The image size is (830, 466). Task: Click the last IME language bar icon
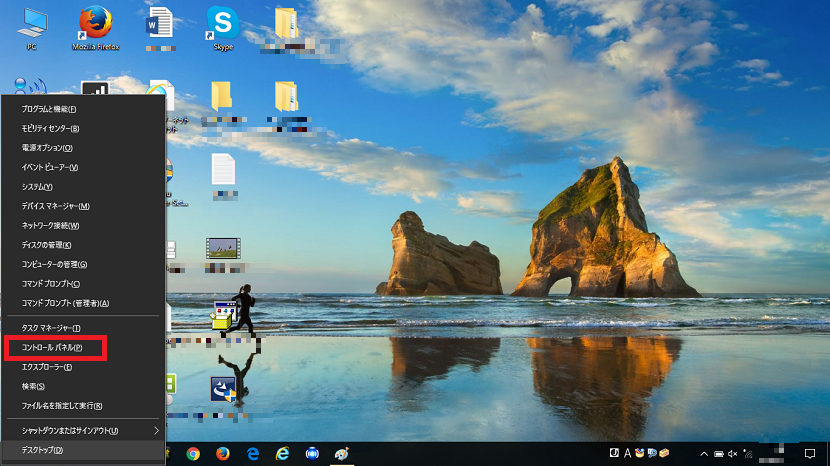coord(664,453)
